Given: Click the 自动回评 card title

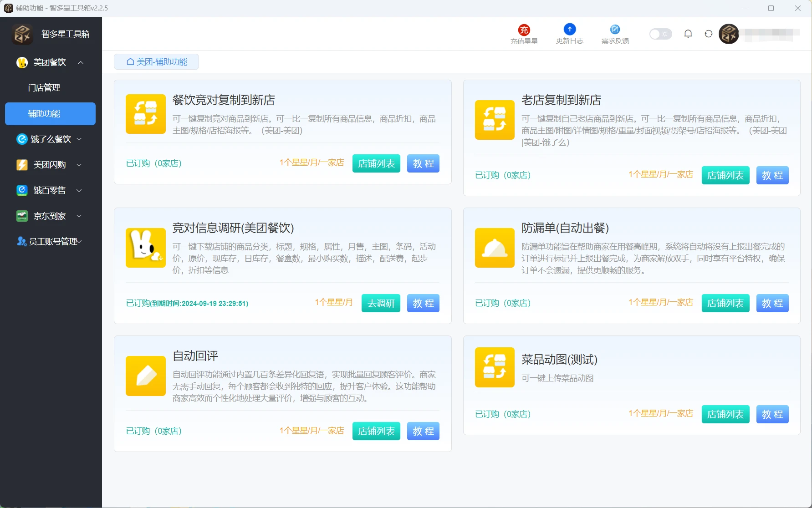Looking at the screenshot, I should click(x=195, y=356).
